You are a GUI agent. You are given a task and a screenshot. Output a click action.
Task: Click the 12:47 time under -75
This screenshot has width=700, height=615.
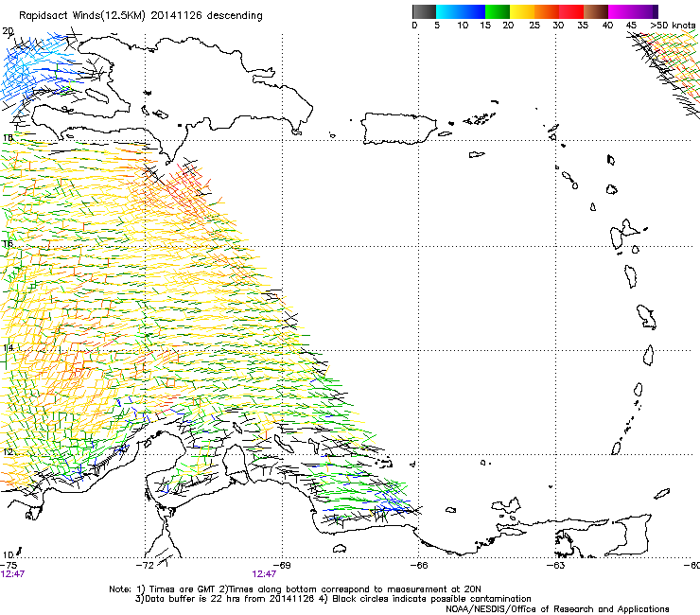[x=12, y=574]
